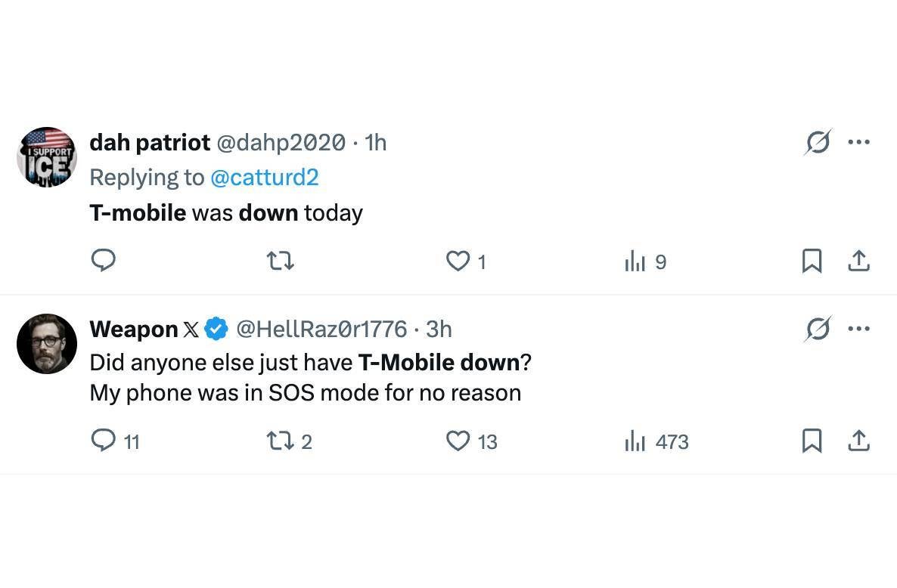This screenshot has height=588, width=897.
Task: Open the more options menu on Weapon's tweet
Action: pyautogui.click(x=859, y=328)
